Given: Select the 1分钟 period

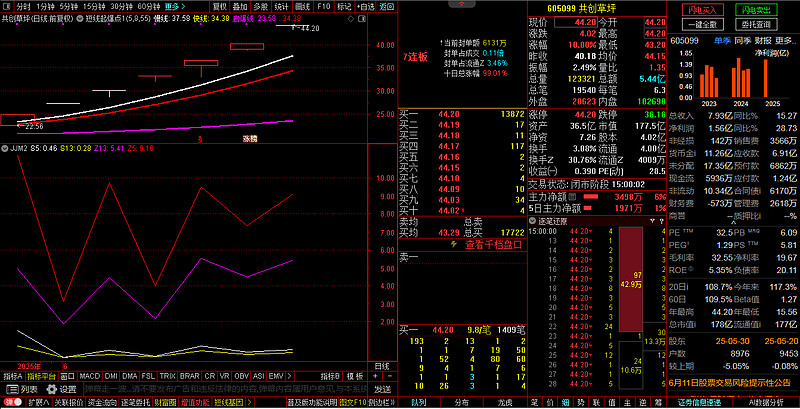Looking at the screenshot, I should (x=45, y=7).
